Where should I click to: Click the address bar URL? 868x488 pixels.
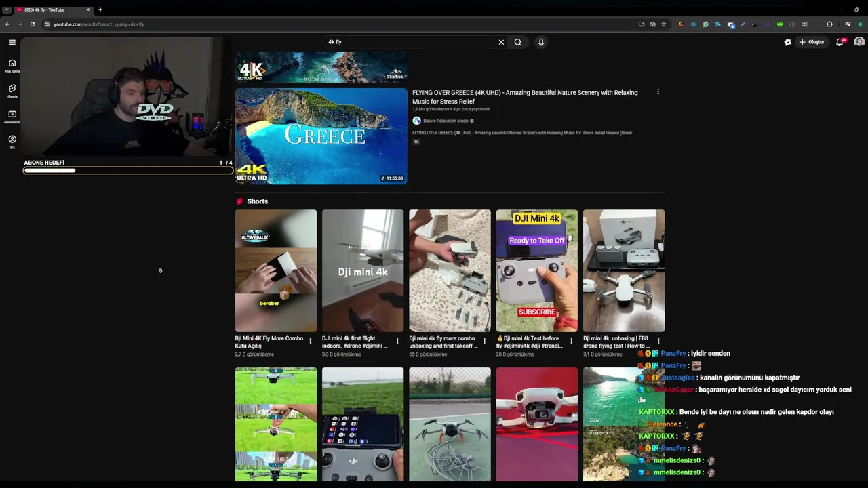pyautogui.click(x=99, y=24)
